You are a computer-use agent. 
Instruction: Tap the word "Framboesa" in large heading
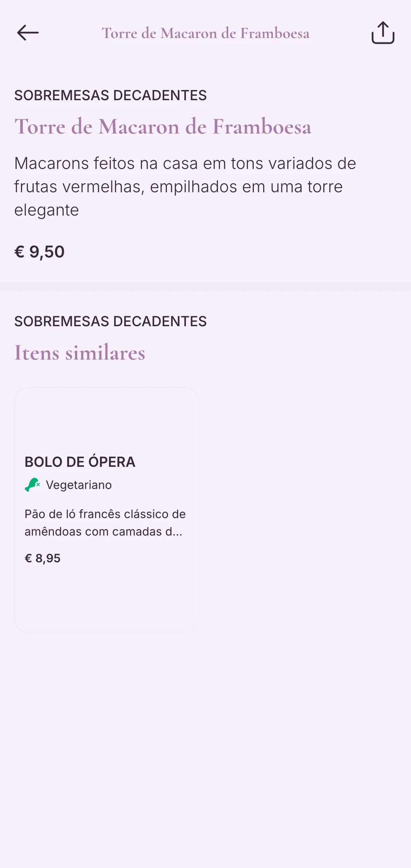coord(262,127)
